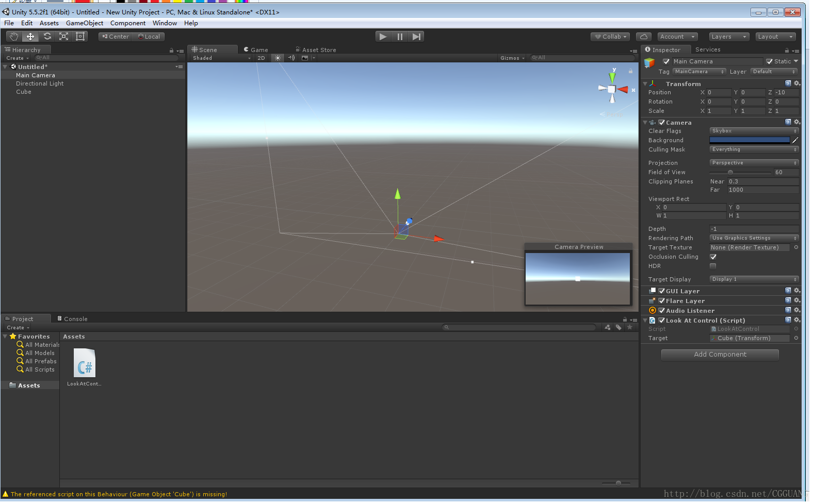
Task: Lock the Inspector panel
Action: [x=787, y=50]
